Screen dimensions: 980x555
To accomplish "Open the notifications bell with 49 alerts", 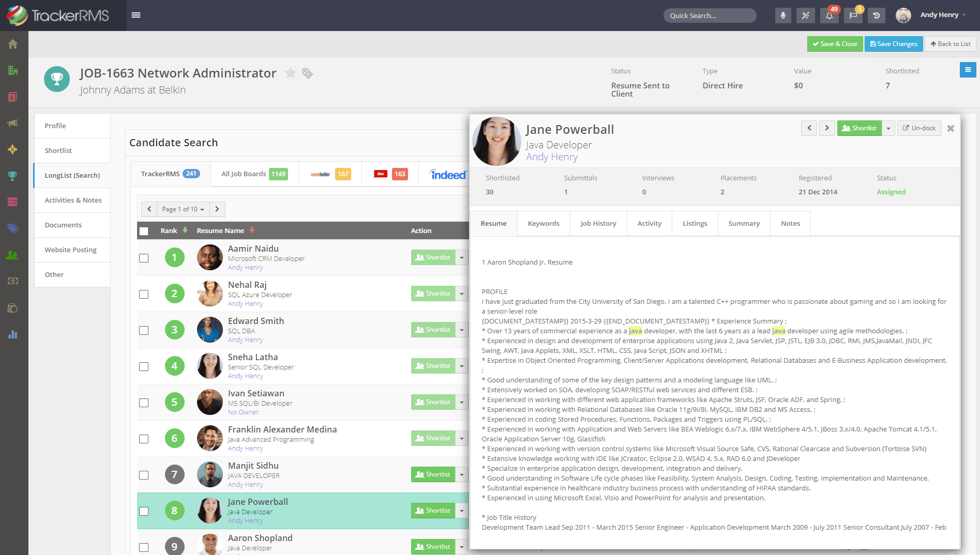I will pyautogui.click(x=829, y=16).
